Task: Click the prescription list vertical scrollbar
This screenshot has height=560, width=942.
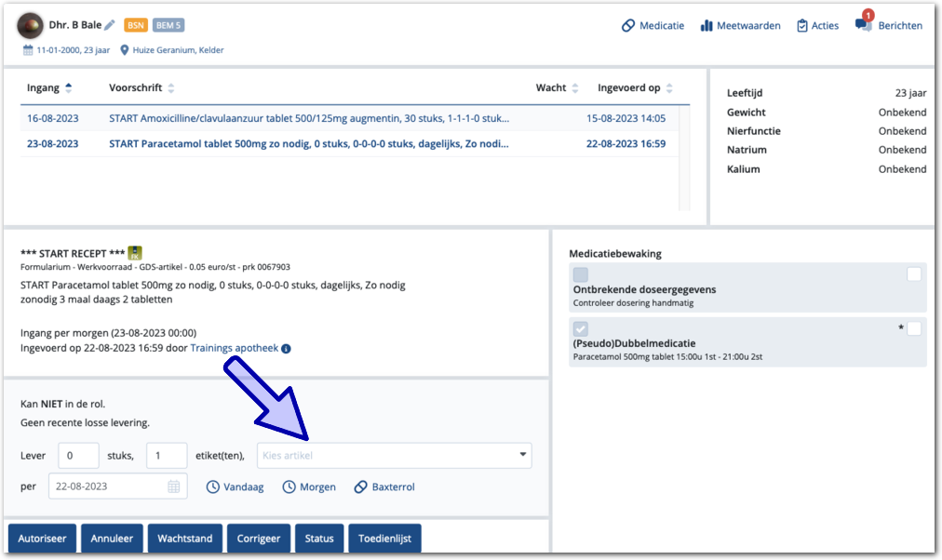Action: point(685,158)
